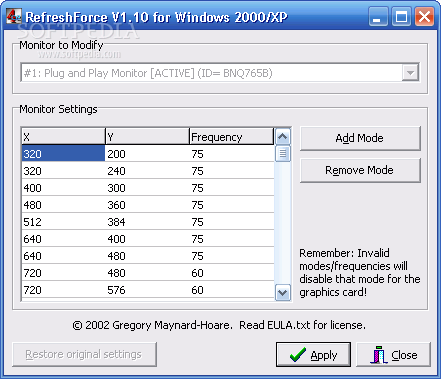
Task: Click the 75 frequency cell for 512x384
Action: point(232,222)
